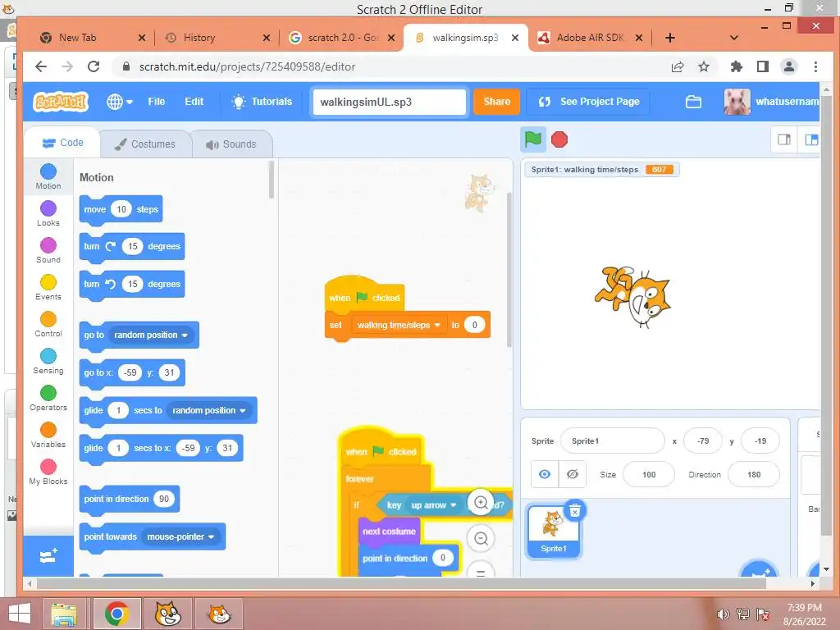Screen dimensions: 840x630
Task: Switch to the Adobe AIR SDK tab
Action: tap(588, 38)
